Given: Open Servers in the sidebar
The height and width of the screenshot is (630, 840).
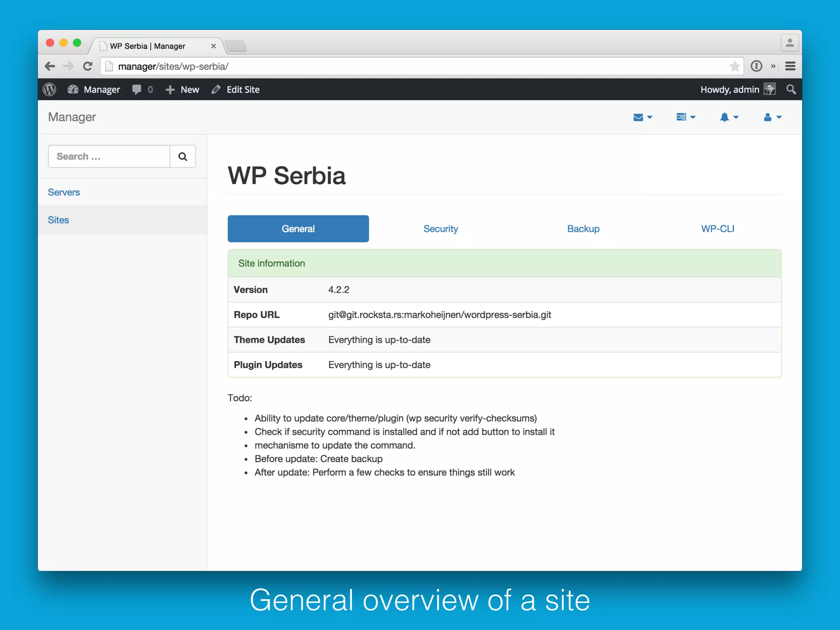Looking at the screenshot, I should 64,192.
